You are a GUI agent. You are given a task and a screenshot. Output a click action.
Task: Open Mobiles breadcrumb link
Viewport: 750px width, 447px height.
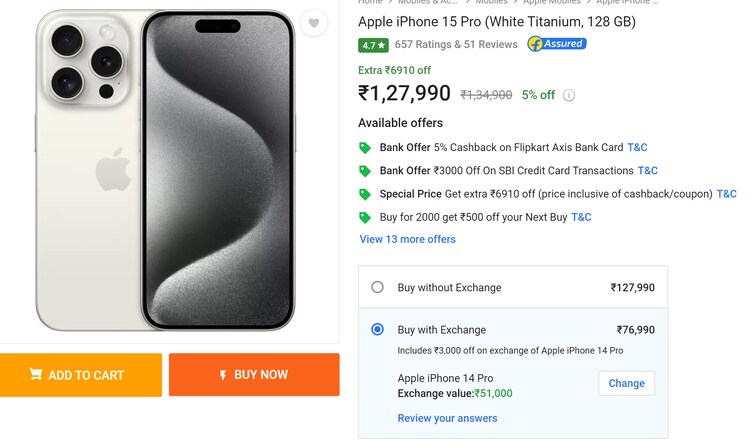tap(491, 2)
